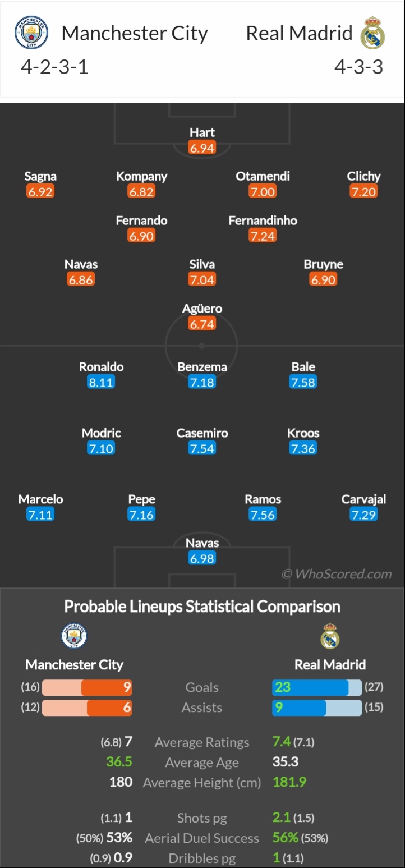Click the Manchester City title in header
This screenshot has width=405, height=868.
pos(135,33)
